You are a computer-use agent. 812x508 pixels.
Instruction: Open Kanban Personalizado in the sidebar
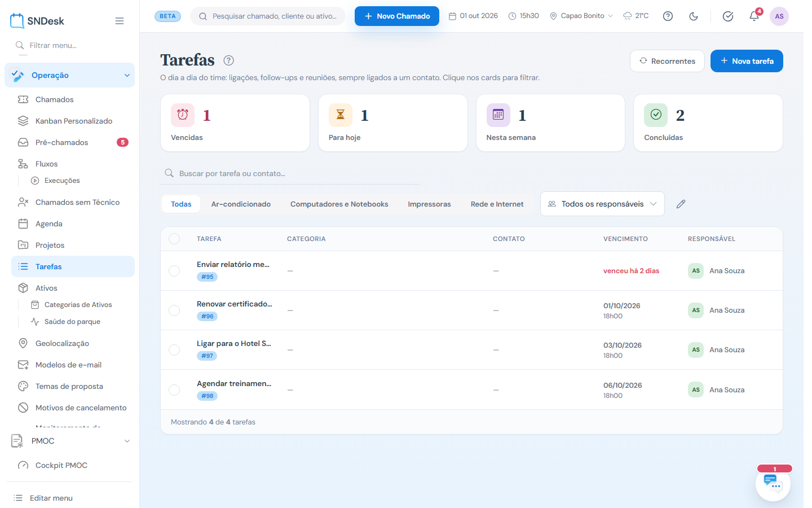[73, 121]
